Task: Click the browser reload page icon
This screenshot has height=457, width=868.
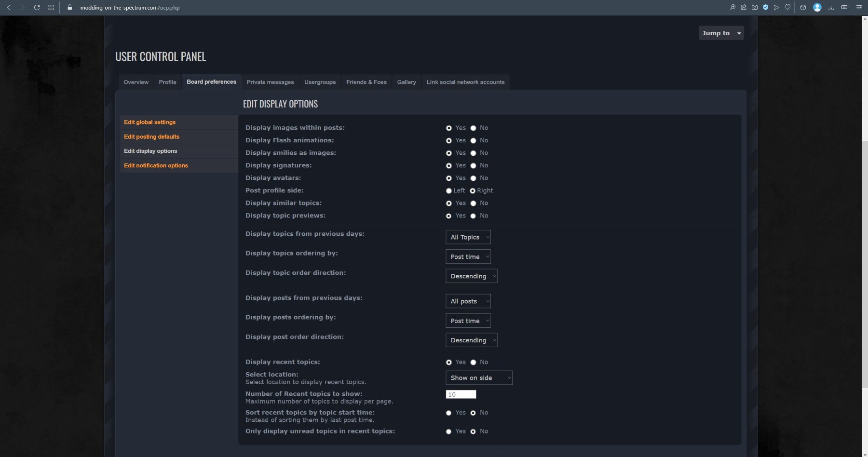Action: [37, 8]
